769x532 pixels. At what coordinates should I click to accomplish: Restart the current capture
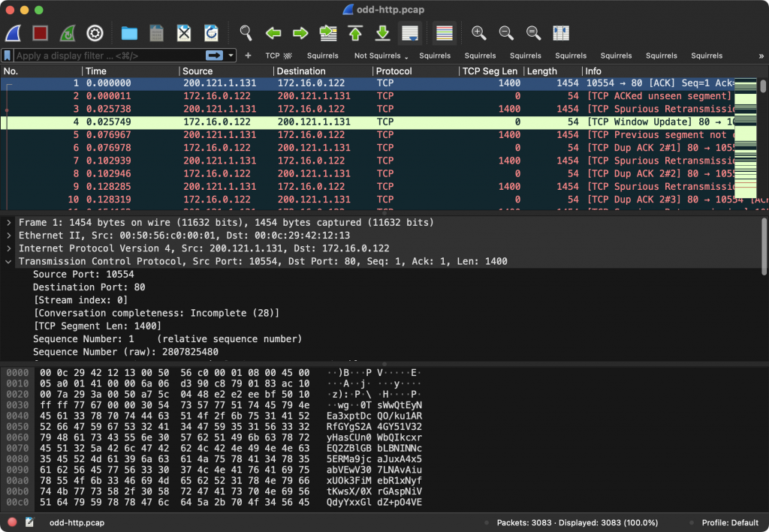pyautogui.click(x=68, y=33)
